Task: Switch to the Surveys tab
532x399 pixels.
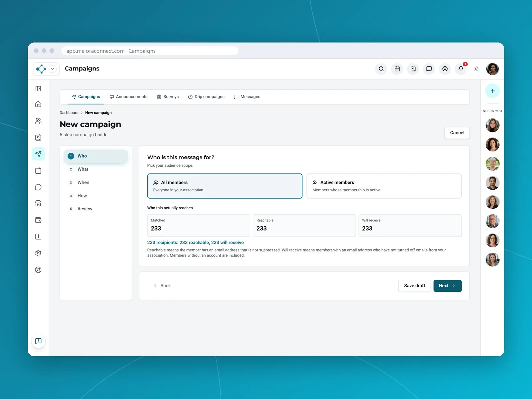Action: [x=168, y=97]
